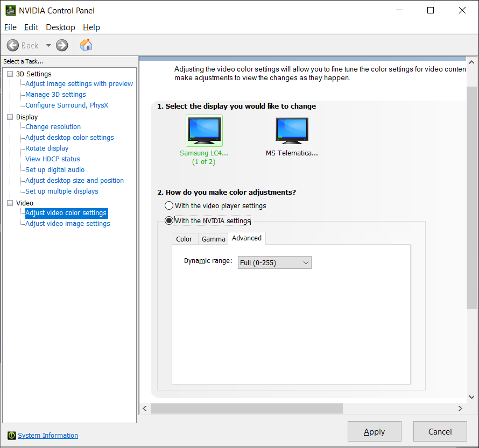Collapse the 3D Settings tree node

tap(10, 74)
